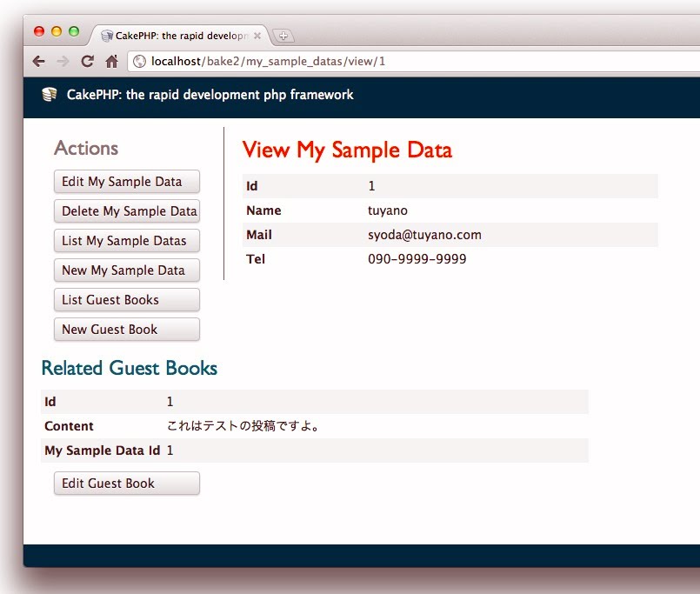Click the globe icon in the address bar
The height and width of the screenshot is (594, 700).
(140, 61)
